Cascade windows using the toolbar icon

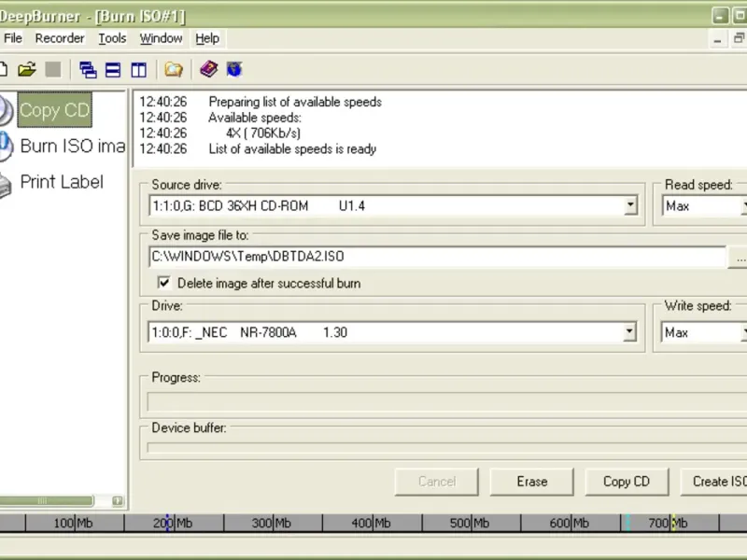[x=88, y=70]
